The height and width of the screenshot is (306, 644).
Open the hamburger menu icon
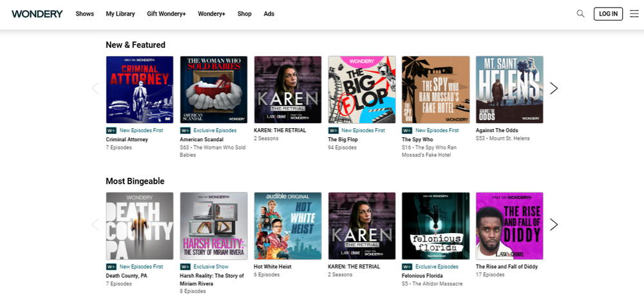tap(634, 14)
